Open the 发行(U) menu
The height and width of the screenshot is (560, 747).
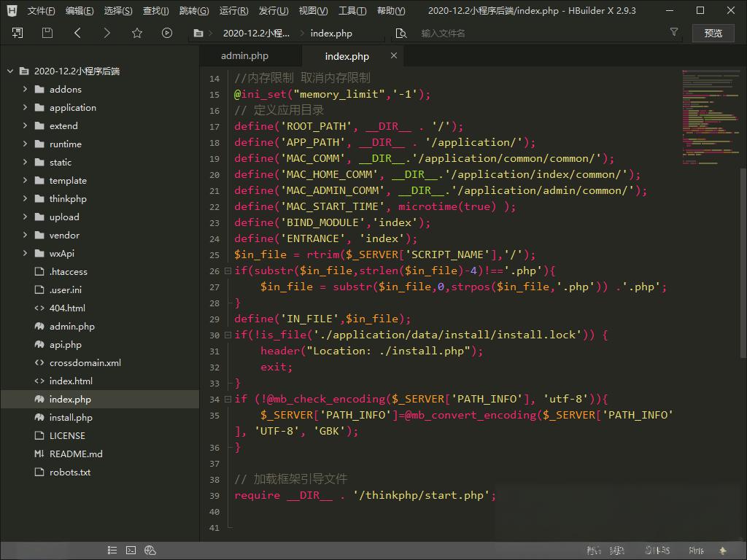click(x=274, y=10)
